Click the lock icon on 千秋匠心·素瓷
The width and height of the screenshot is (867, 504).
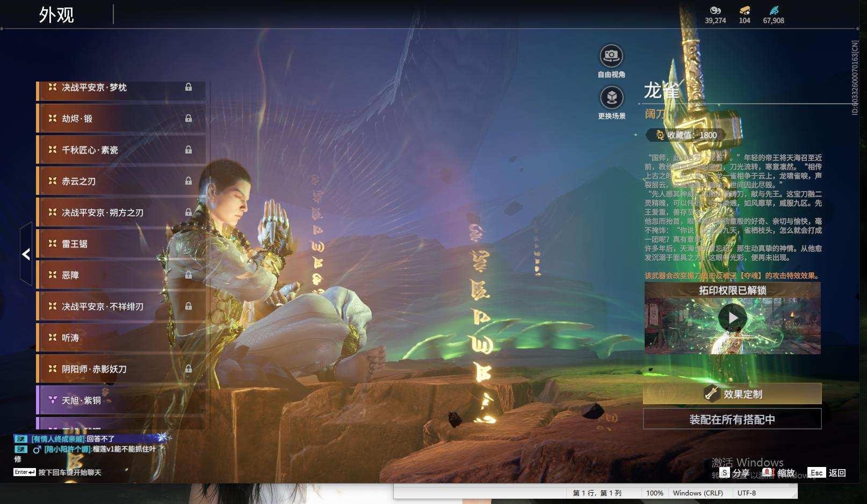coord(189,150)
